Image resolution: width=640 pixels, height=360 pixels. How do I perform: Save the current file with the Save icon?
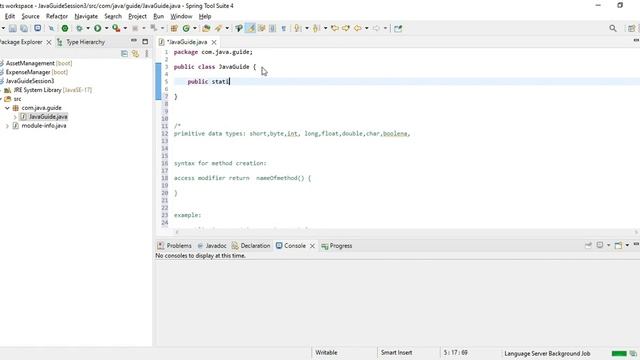[x=13, y=28]
